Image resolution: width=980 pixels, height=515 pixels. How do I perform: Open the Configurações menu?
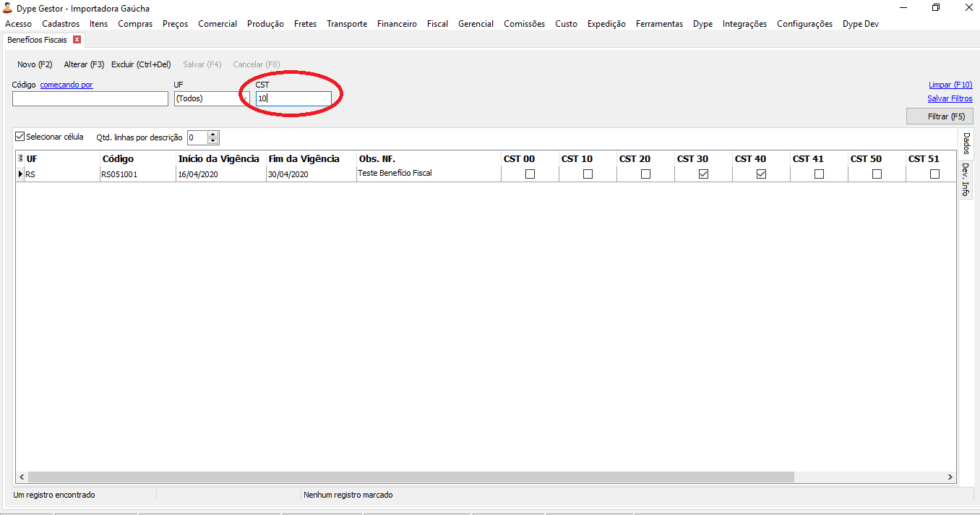pyautogui.click(x=804, y=24)
